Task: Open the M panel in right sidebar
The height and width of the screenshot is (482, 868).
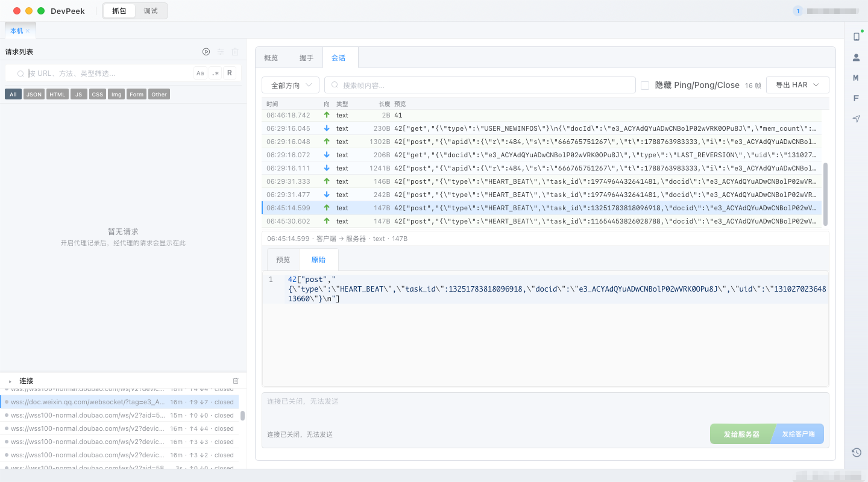Action: (x=856, y=78)
